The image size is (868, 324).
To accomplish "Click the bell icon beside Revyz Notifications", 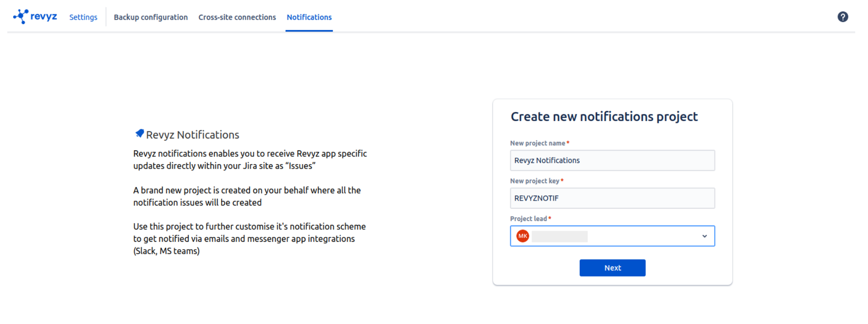I will pyautogui.click(x=140, y=133).
